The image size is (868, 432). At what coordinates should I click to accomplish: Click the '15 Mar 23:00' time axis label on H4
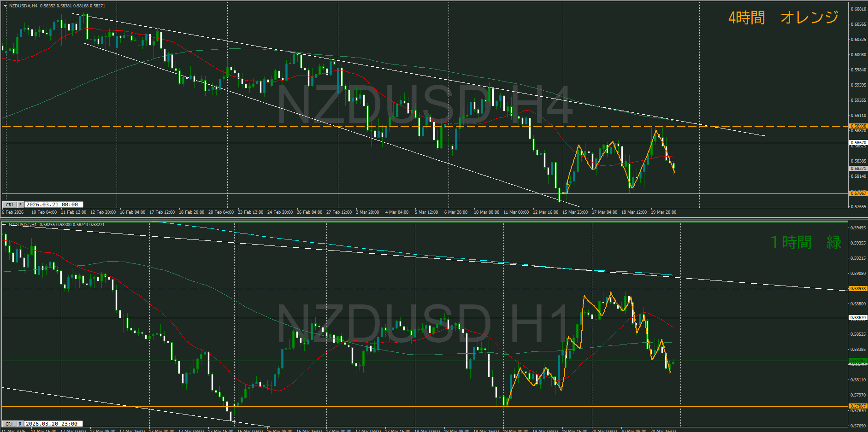(x=575, y=212)
